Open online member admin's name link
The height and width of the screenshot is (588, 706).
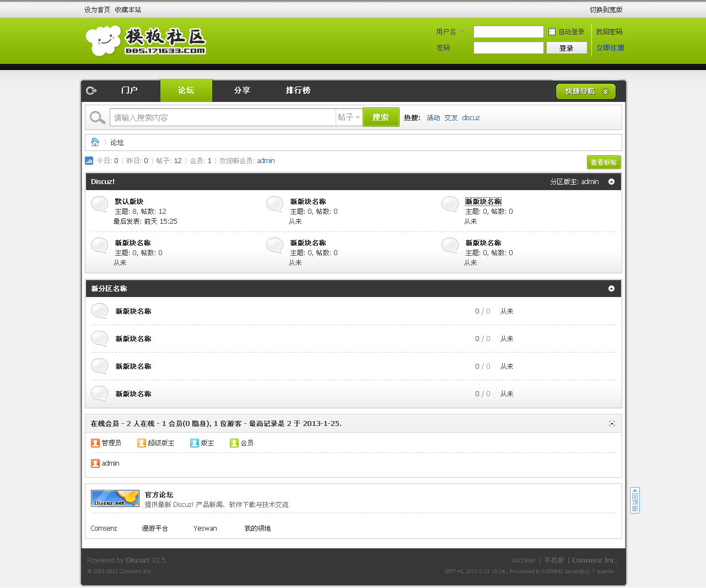111,463
